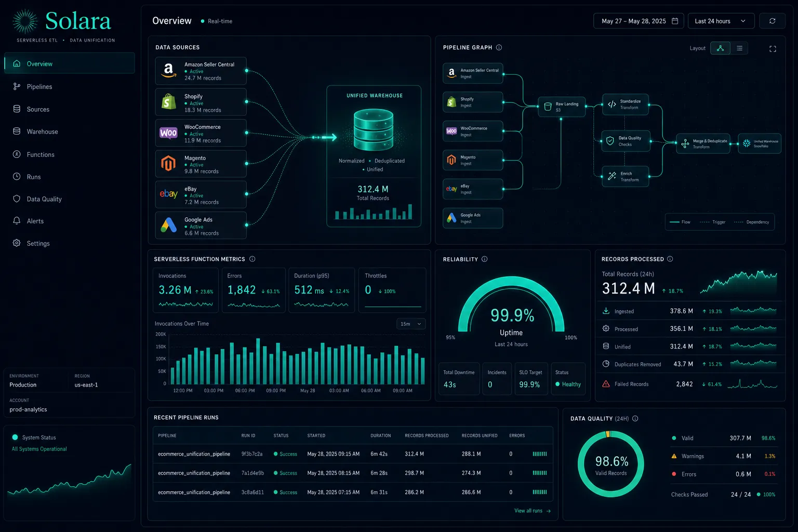This screenshot has width=798, height=532.
Task: Click the Duplicates Removed pie icon
Action: (606, 364)
